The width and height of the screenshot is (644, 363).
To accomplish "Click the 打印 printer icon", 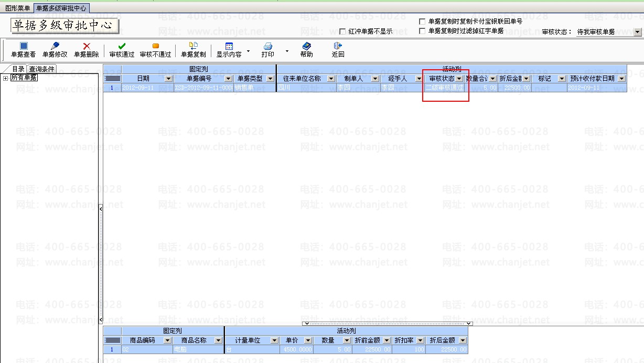I will pos(267,47).
